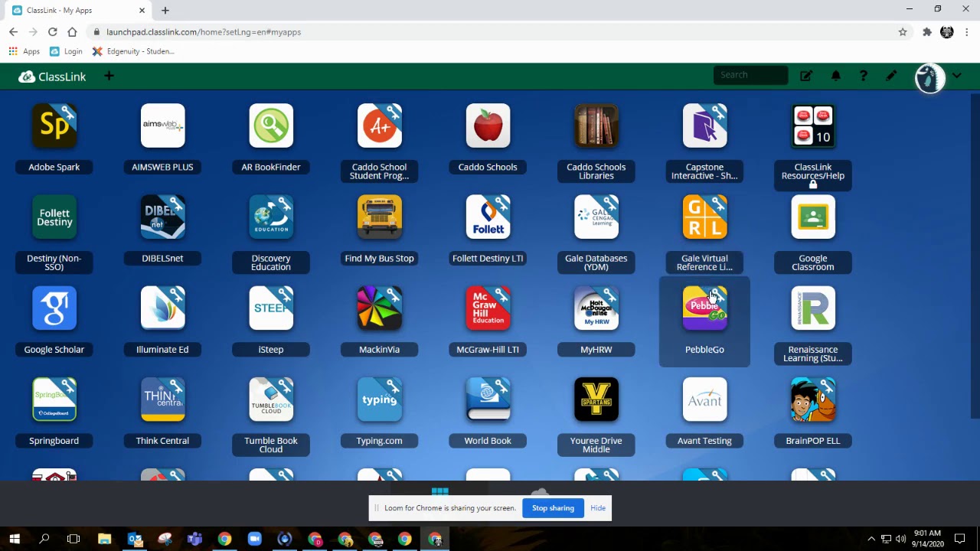Click the Chrome address bar URL
The height and width of the screenshot is (551, 980).
point(204,32)
